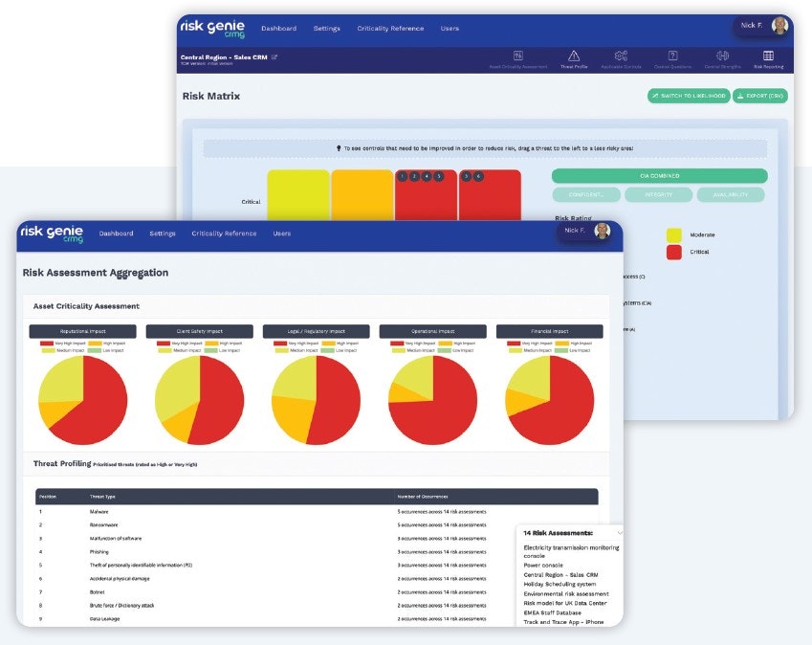This screenshot has height=645, width=812.
Task: Open Users in the Risk Matrix window
Action: coord(450,29)
